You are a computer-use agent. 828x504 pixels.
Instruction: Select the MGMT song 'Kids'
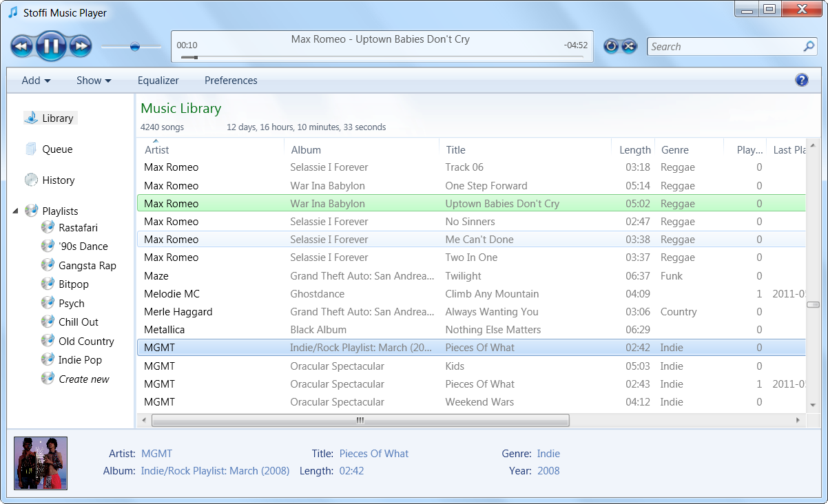click(471, 366)
